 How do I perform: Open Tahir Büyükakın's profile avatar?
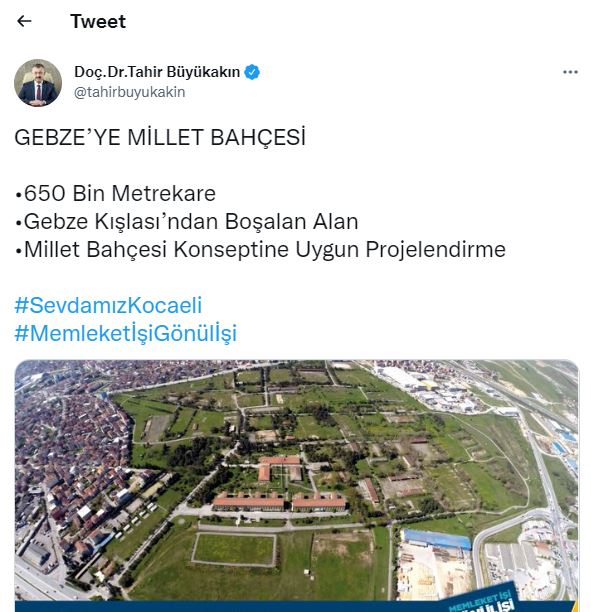click(x=38, y=83)
